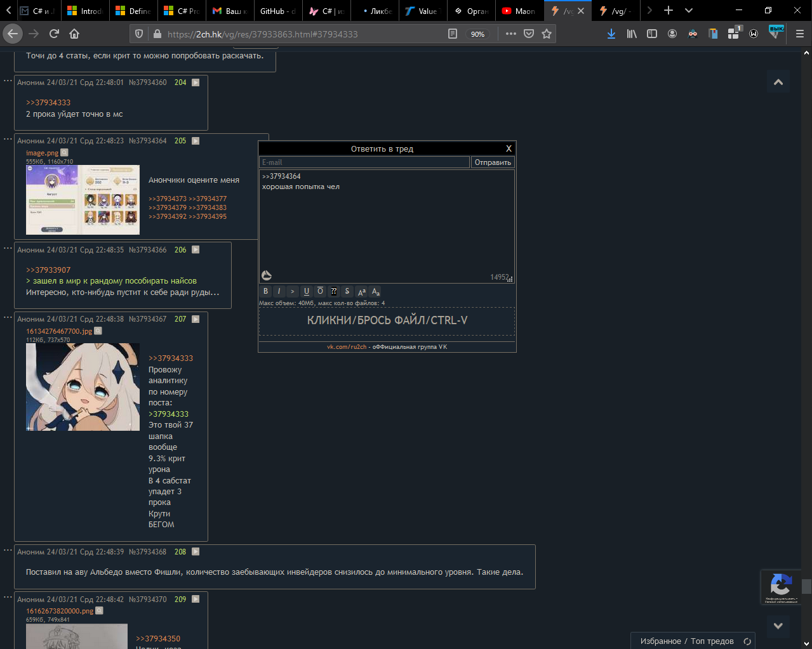Screen dimensions: 812x649
Task: Switch to the GitHub tab
Action: pos(277,11)
